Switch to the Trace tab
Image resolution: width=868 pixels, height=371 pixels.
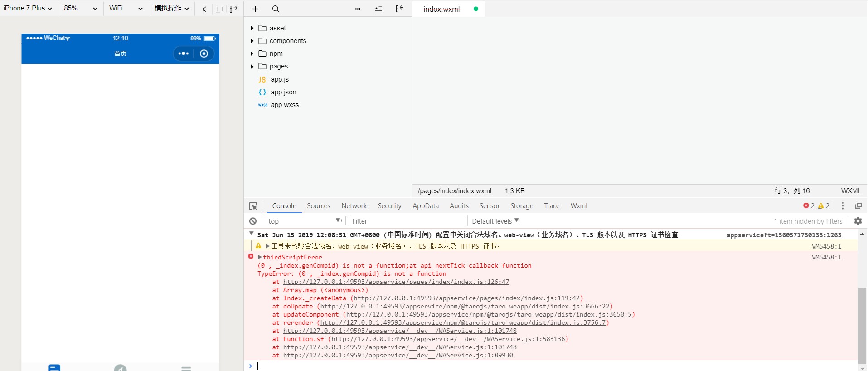point(552,206)
